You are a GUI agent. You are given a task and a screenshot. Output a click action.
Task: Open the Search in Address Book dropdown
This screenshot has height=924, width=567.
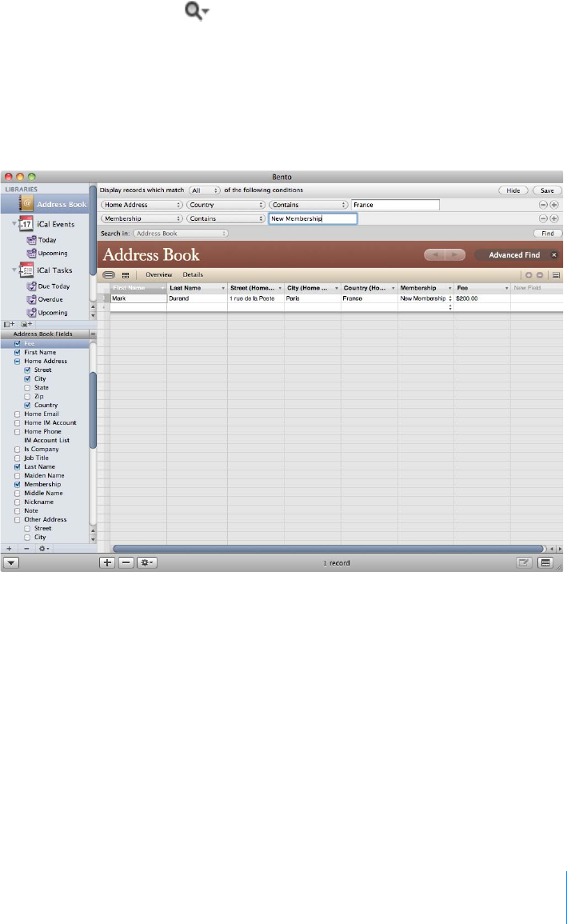[181, 234]
